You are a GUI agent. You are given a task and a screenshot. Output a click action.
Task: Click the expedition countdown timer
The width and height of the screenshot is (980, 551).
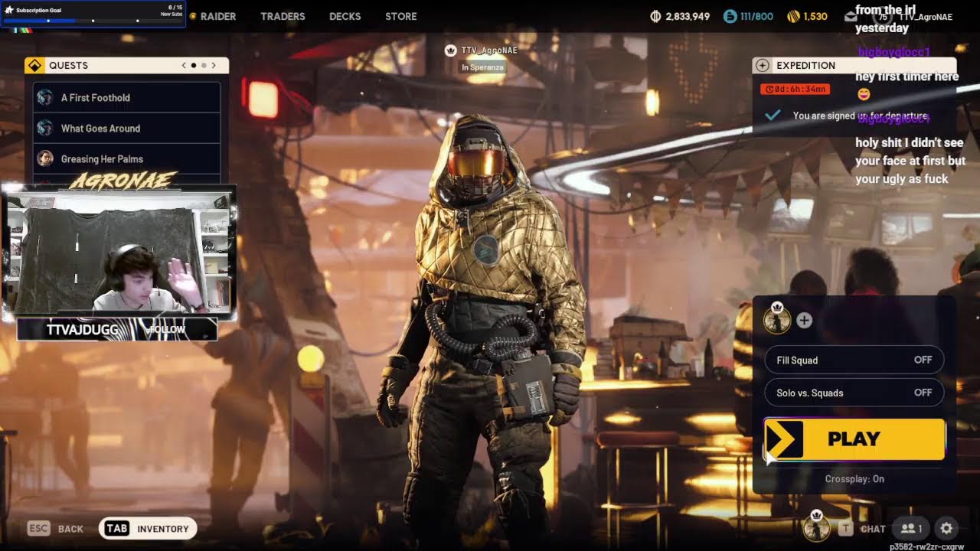coord(795,90)
